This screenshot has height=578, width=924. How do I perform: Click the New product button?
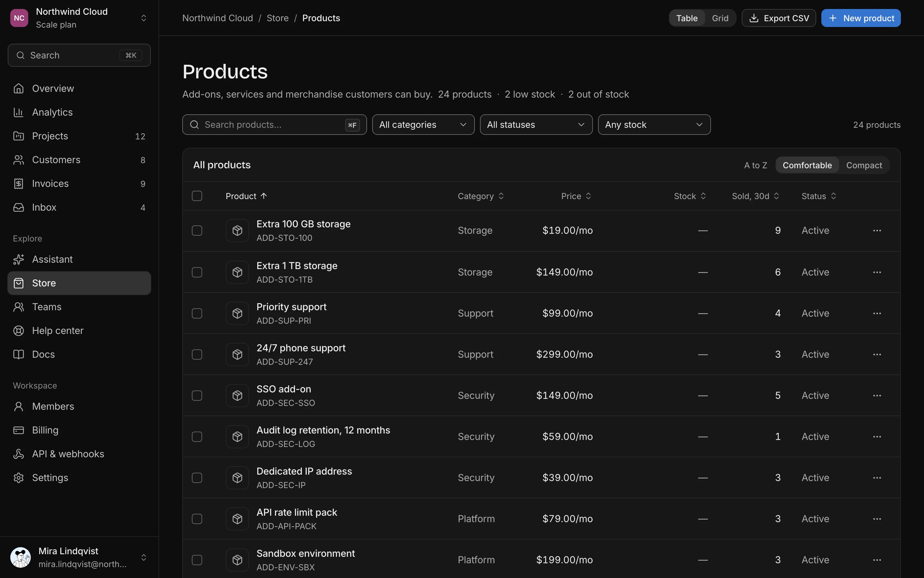tap(860, 18)
